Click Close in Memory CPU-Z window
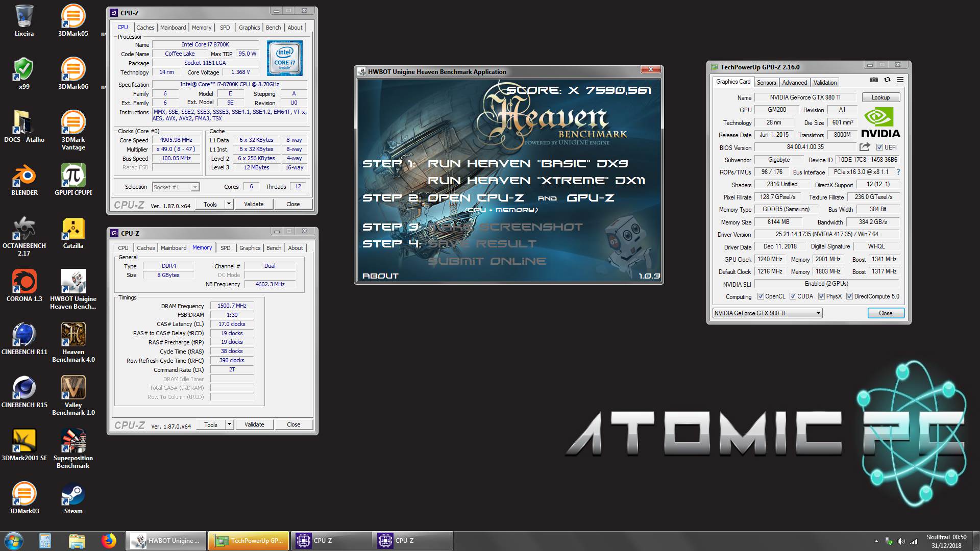 [x=293, y=424]
